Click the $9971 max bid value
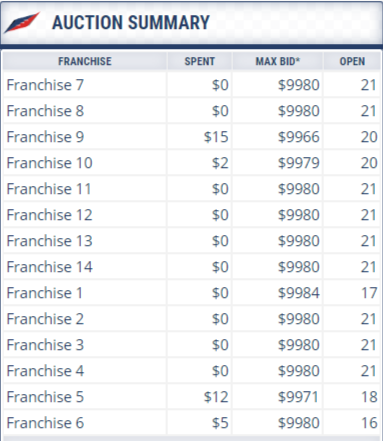Viewport: 383px width, 441px height. tap(298, 397)
